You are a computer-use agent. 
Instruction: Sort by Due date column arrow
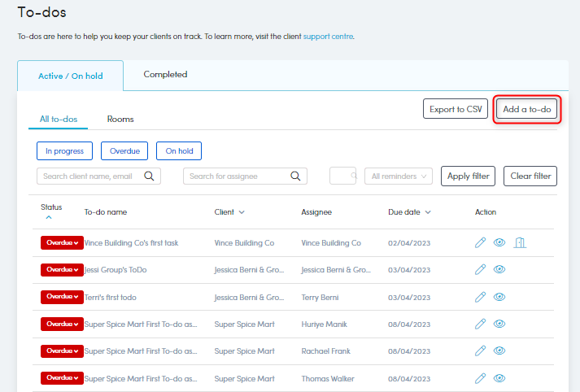[428, 212]
